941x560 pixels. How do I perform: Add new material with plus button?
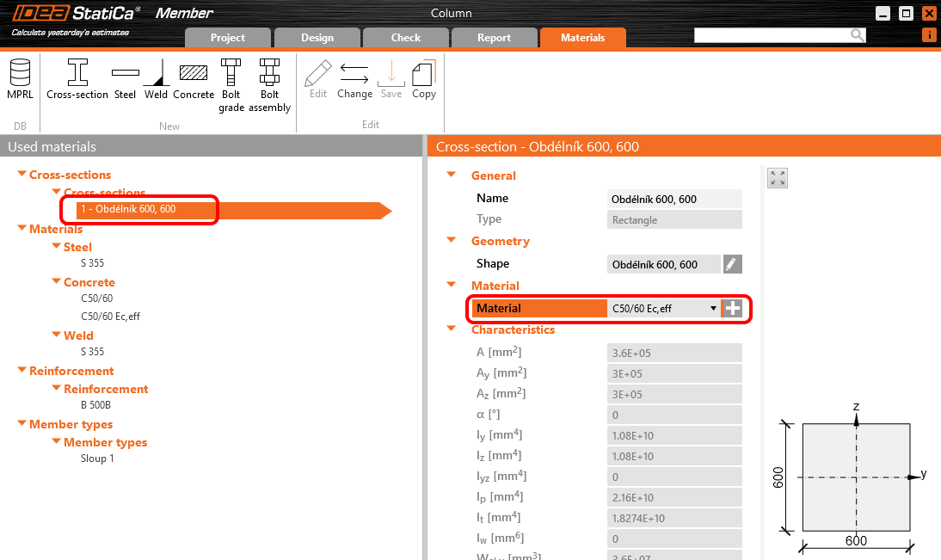[x=732, y=309]
